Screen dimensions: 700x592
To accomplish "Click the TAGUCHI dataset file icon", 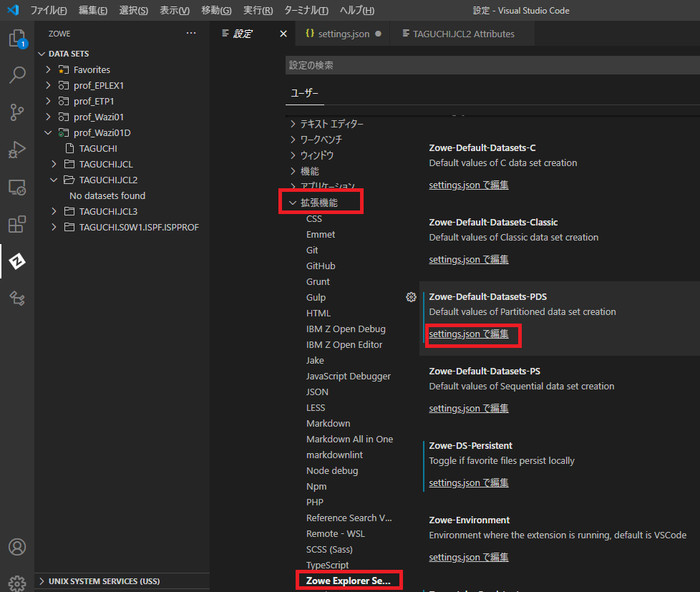I will [69, 148].
